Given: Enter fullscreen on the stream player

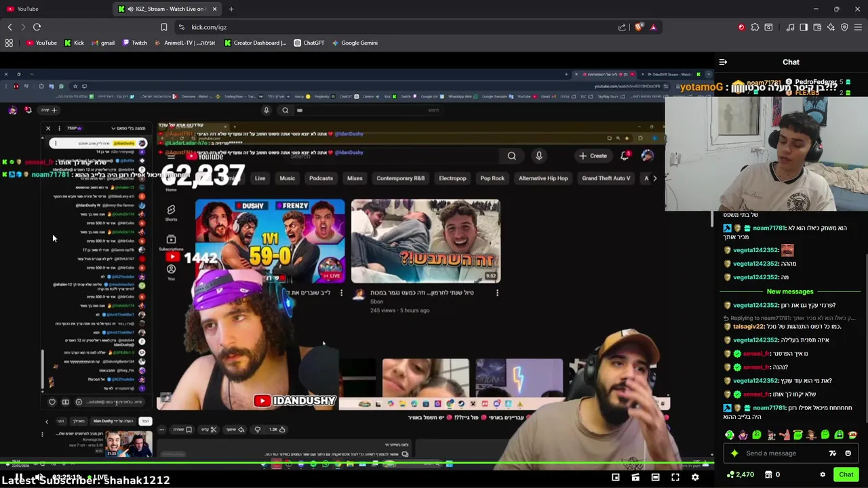Looking at the screenshot, I should point(675,477).
